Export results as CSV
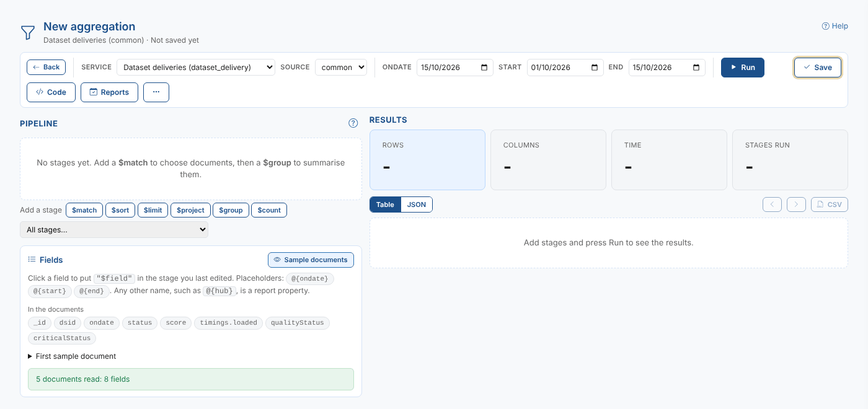Viewport: 868px width, 409px height. [830, 205]
